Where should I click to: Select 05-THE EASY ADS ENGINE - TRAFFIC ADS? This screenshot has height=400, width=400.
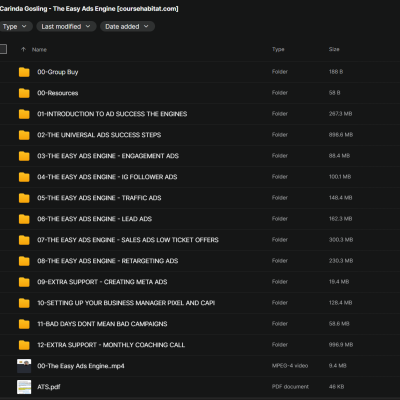99,198
